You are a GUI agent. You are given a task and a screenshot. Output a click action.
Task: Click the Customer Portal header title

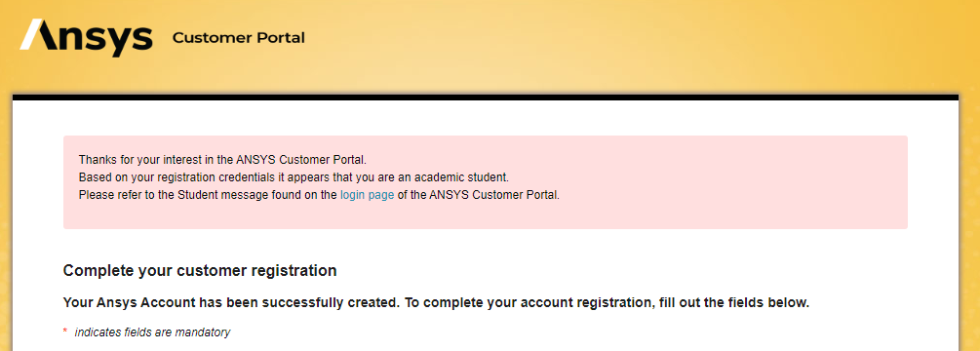(238, 38)
